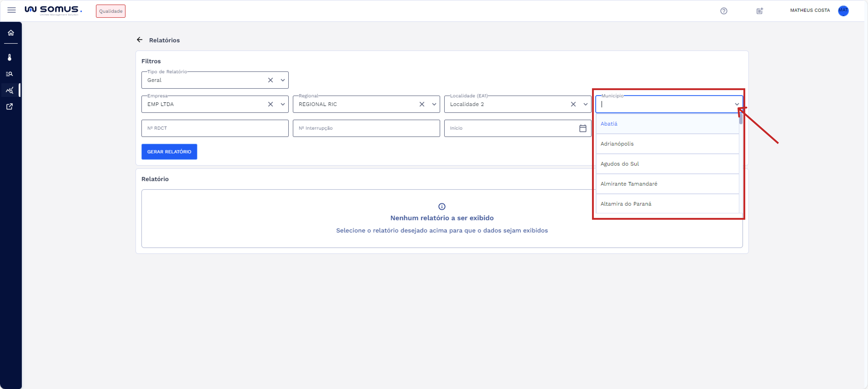Click the MATHEUS COSTA user avatar
Image resolution: width=868 pixels, height=389 pixels.
coord(843,10)
